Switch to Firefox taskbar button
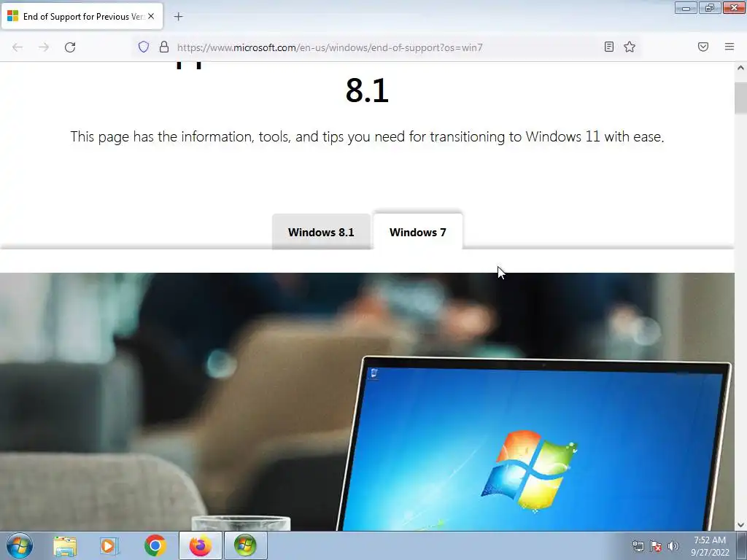The image size is (747, 560). 201,546
